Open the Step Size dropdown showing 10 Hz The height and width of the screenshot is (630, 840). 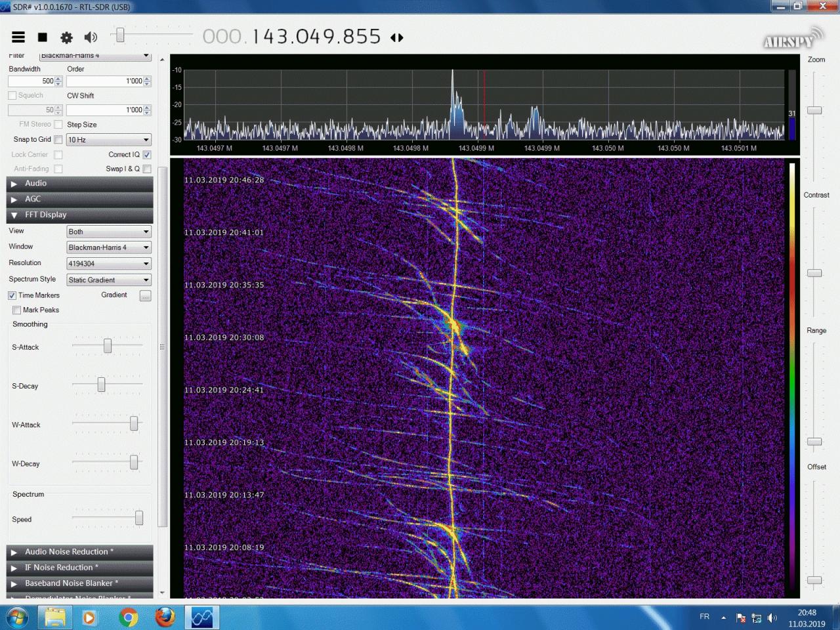point(109,140)
